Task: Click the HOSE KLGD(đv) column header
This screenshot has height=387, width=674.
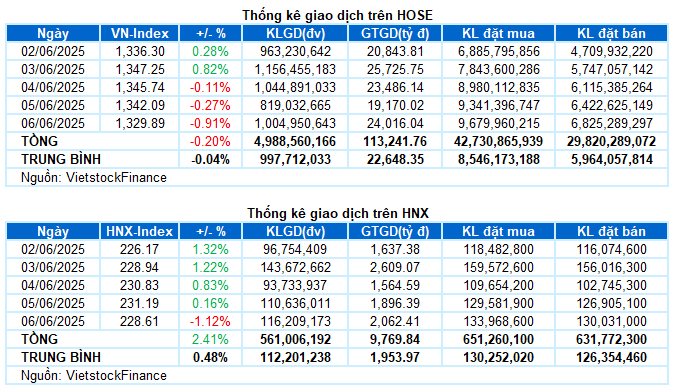Action: pos(295,34)
